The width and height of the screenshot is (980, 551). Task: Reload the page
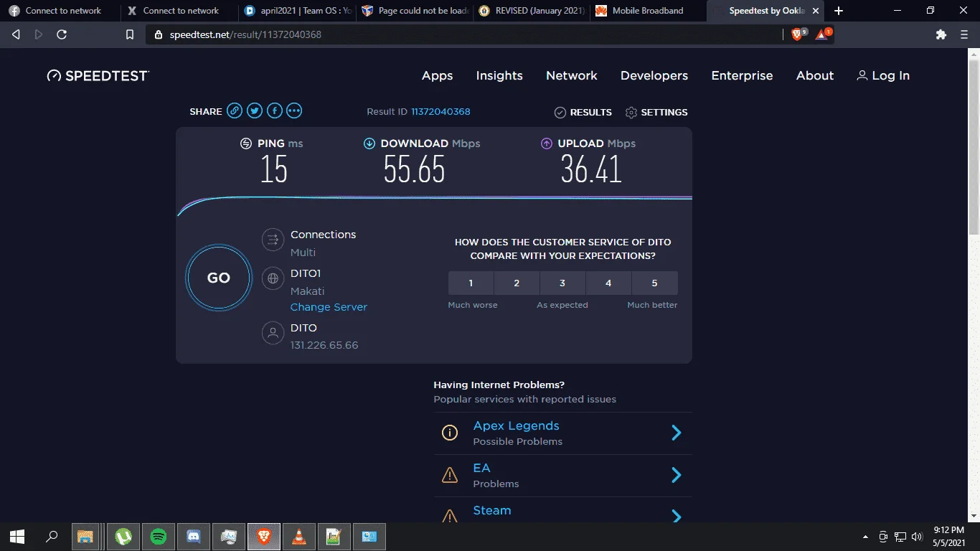pyautogui.click(x=62, y=34)
